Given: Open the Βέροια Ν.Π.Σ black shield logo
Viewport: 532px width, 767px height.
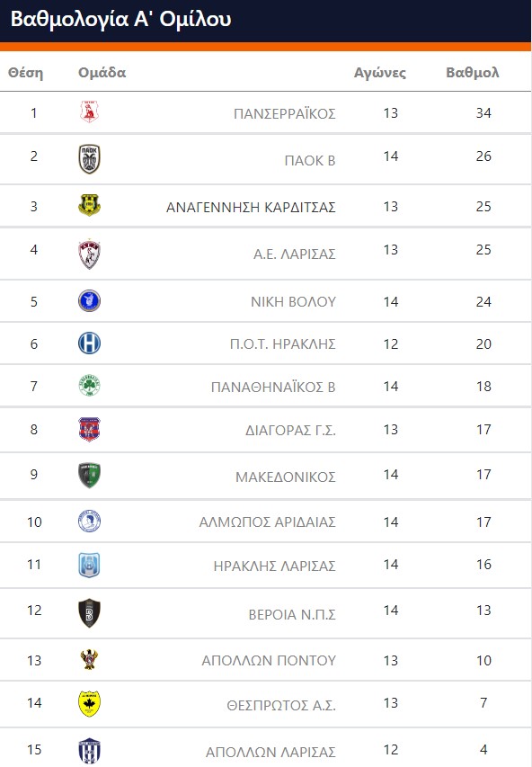Looking at the screenshot, I should pos(90,613).
